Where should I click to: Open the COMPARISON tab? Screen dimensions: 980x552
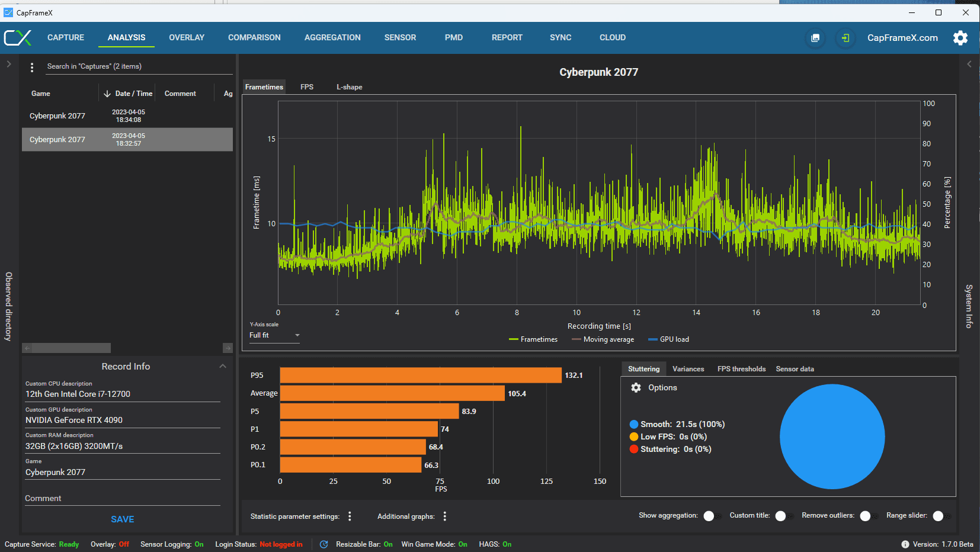tap(254, 37)
